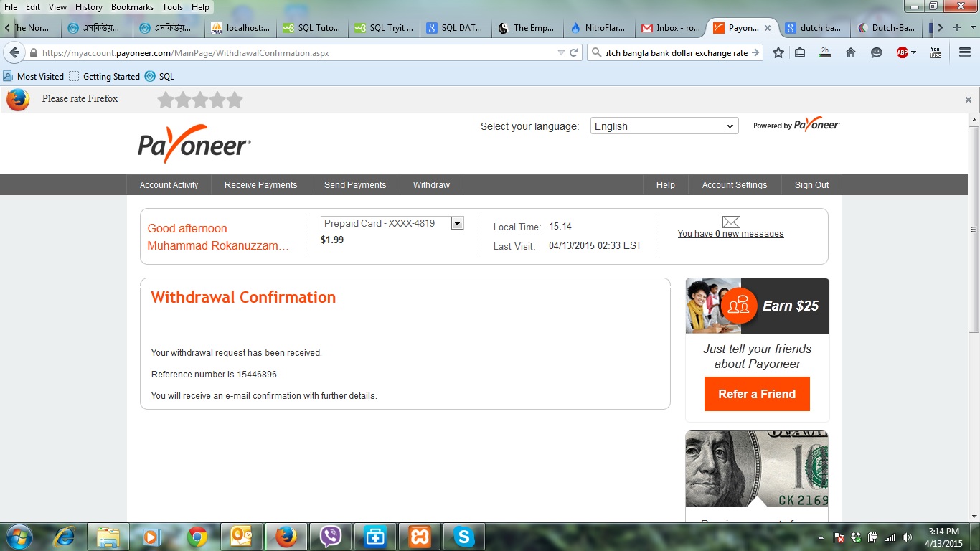Open the Action Center flag tray icon

(838, 537)
